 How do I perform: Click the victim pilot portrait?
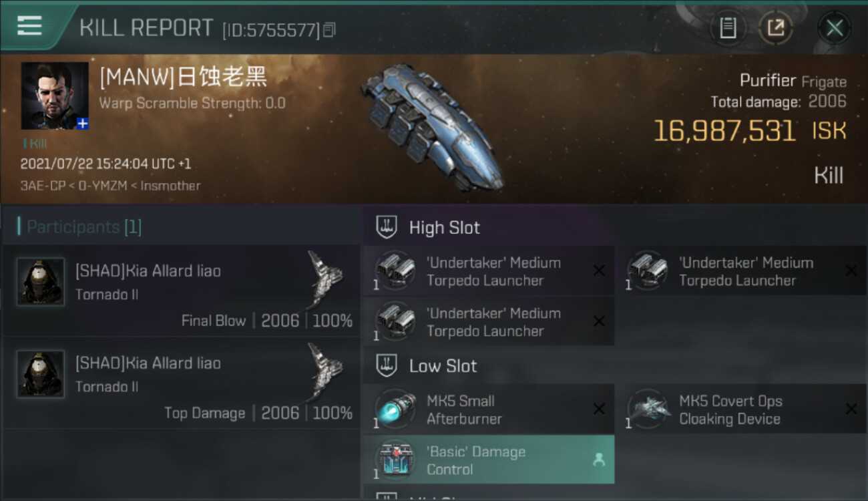coord(55,96)
